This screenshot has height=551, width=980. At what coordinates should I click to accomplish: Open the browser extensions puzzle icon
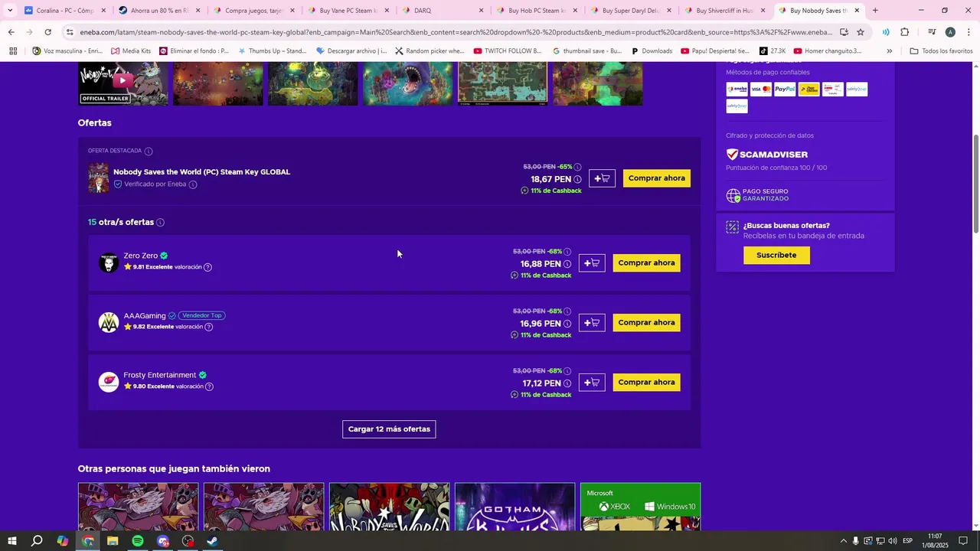tap(905, 32)
